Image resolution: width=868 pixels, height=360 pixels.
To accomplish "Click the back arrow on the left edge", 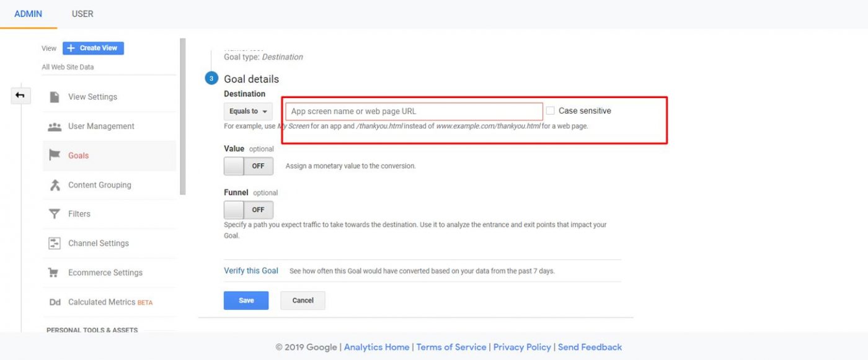I will pyautogui.click(x=20, y=95).
